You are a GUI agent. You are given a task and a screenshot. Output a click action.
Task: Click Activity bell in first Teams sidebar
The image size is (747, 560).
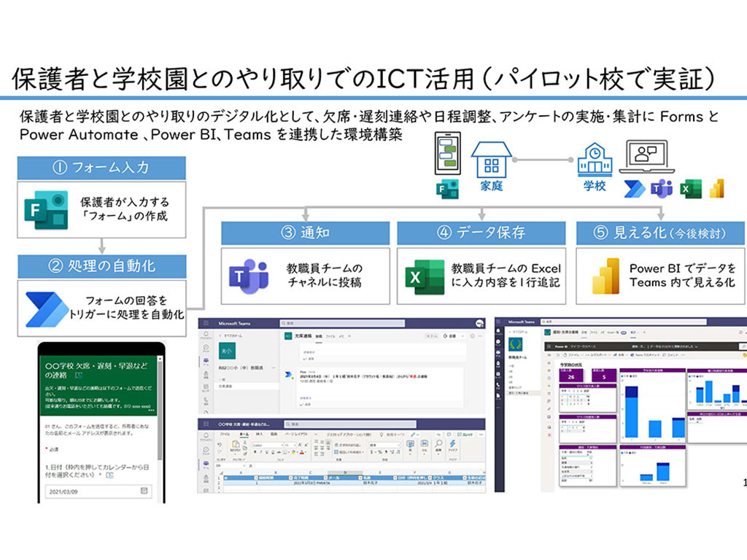(x=206, y=334)
